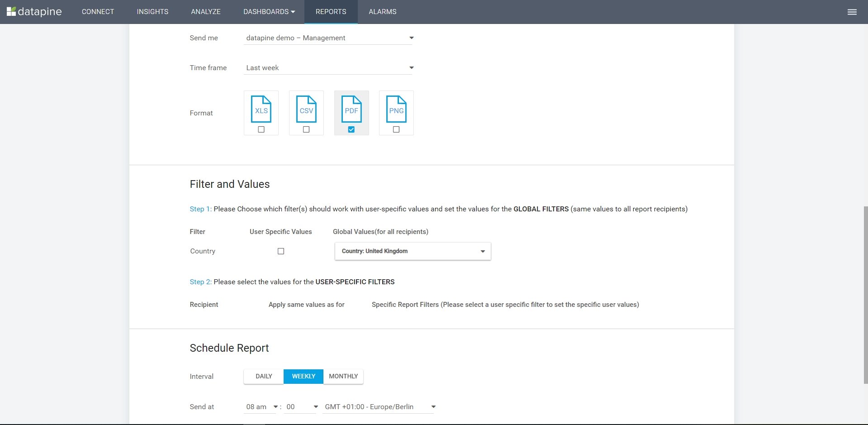868x425 pixels.
Task: Open the Send me dashboard dropdown
Action: click(x=328, y=38)
